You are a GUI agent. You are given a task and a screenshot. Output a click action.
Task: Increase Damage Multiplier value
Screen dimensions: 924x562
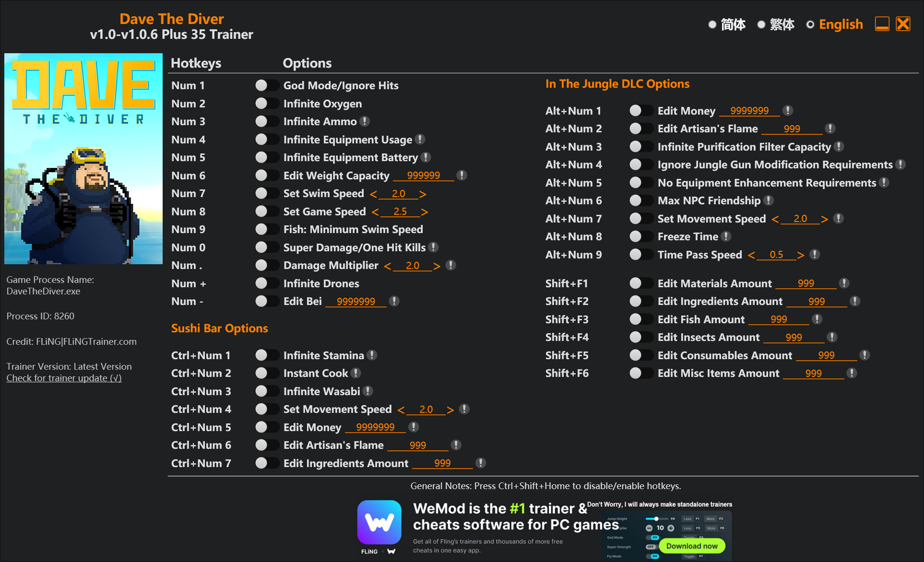[437, 266]
